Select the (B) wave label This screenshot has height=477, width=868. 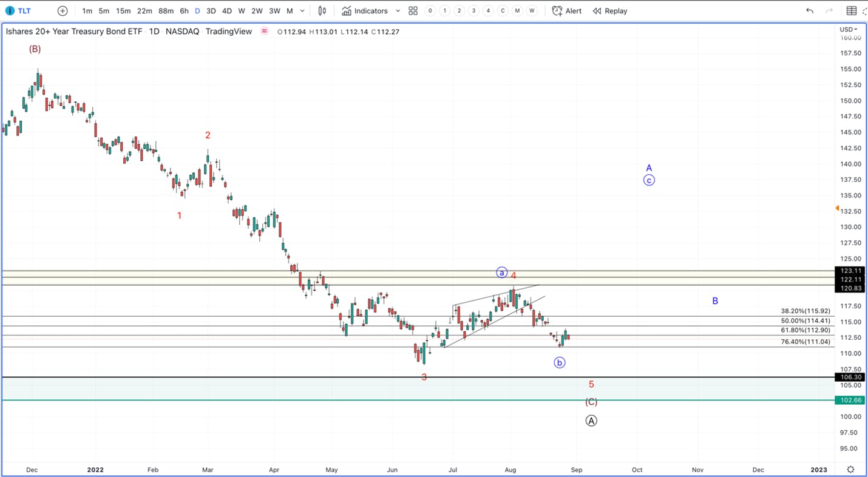pos(35,49)
